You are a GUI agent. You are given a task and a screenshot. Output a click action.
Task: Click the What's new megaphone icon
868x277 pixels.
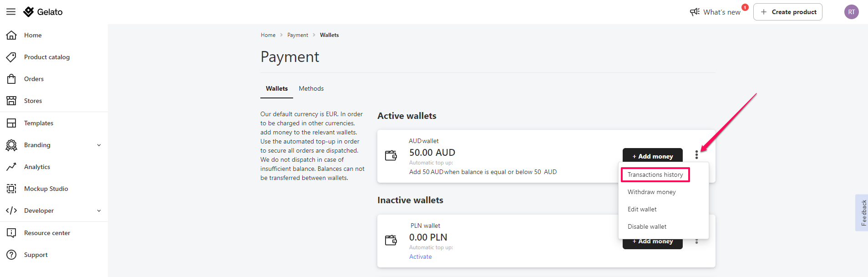695,12
